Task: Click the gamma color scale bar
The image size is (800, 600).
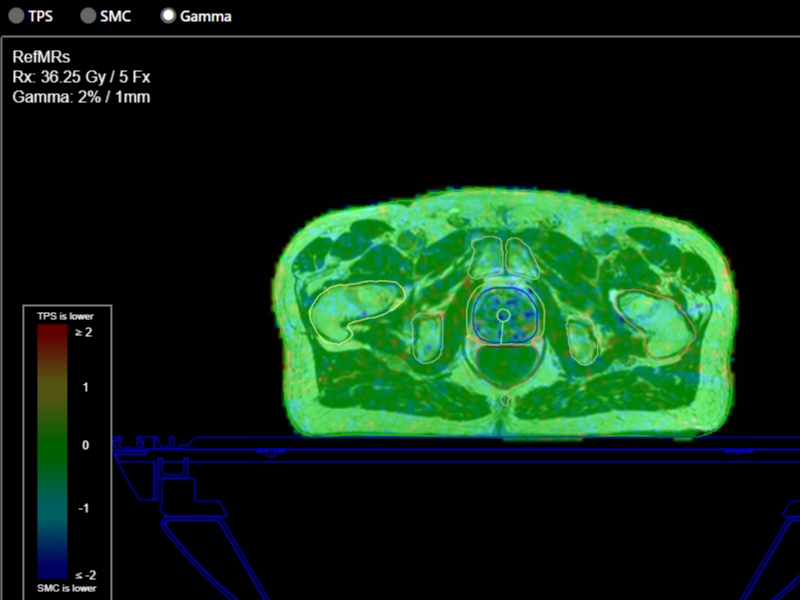Action: 52,452
